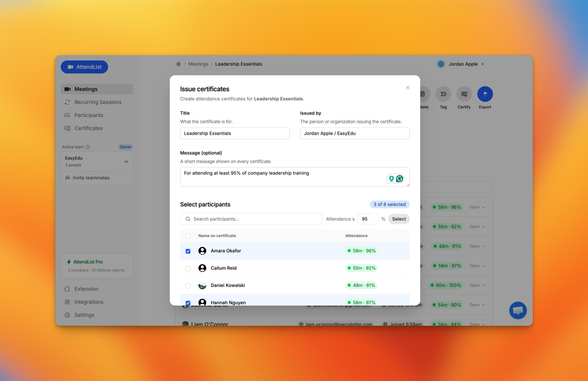Uncheck Amara Okafor's checkbox
This screenshot has height=381, width=588.
[x=188, y=251]
